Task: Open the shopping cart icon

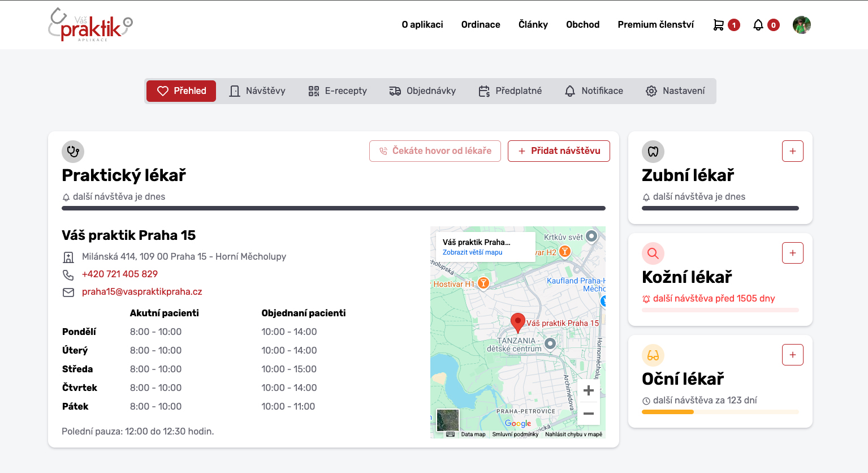Action: (719, 25)
